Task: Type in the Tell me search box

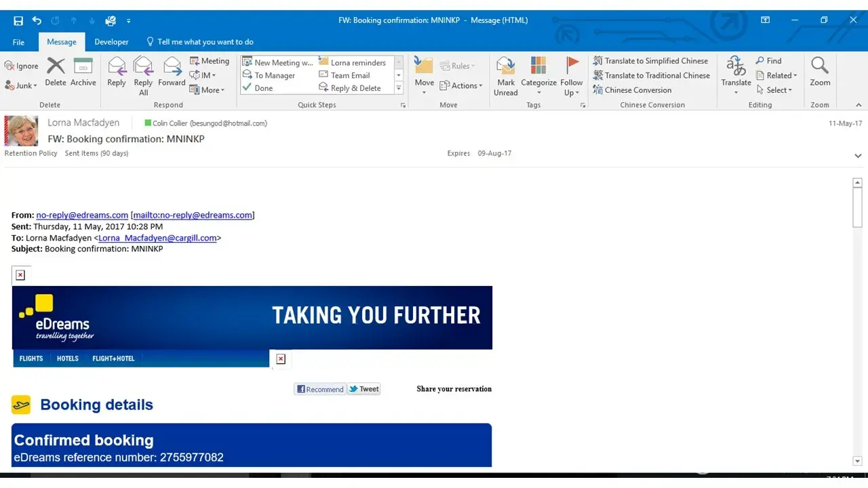Action: click(205, 42)
